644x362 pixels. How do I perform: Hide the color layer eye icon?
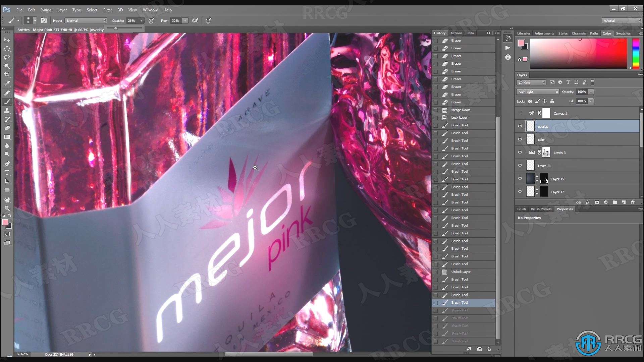tap(520, 139)
